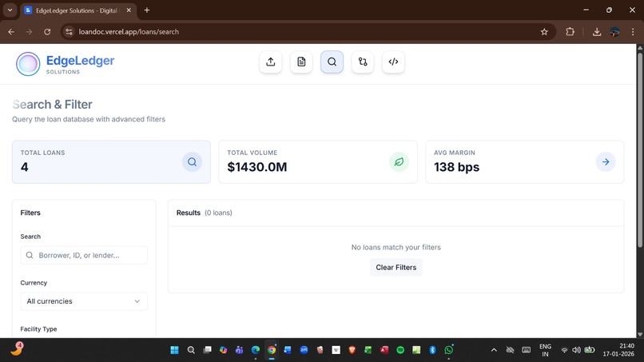644x362 pixels.
Task: Open the tab search dropdown arrow
Action: tap(10, 10)
